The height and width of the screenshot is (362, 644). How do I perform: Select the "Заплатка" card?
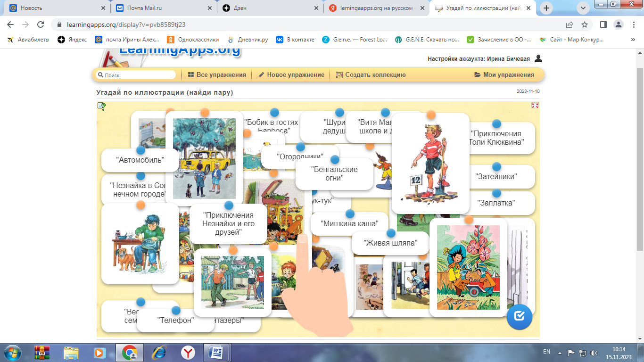[496, 203]
